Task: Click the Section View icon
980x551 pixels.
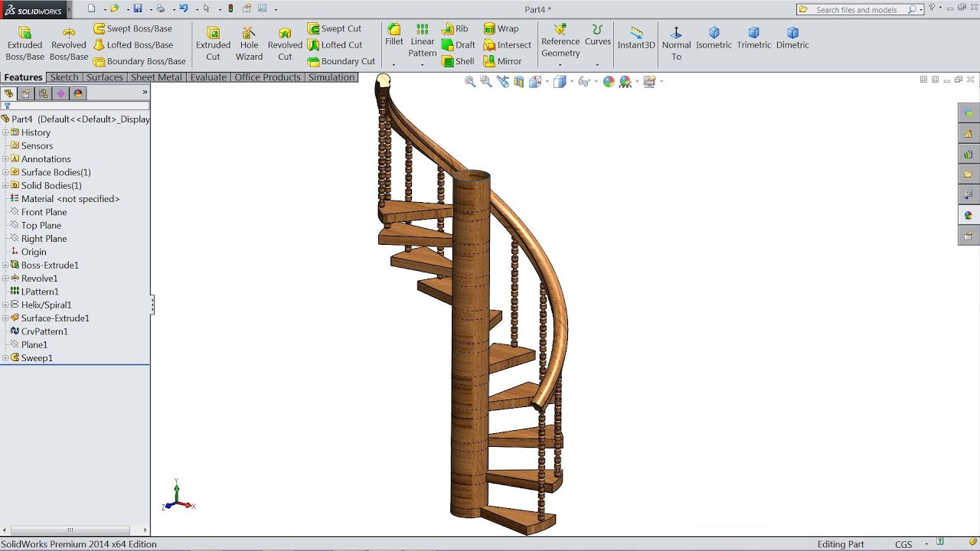Action: click(x=518, y=81)
